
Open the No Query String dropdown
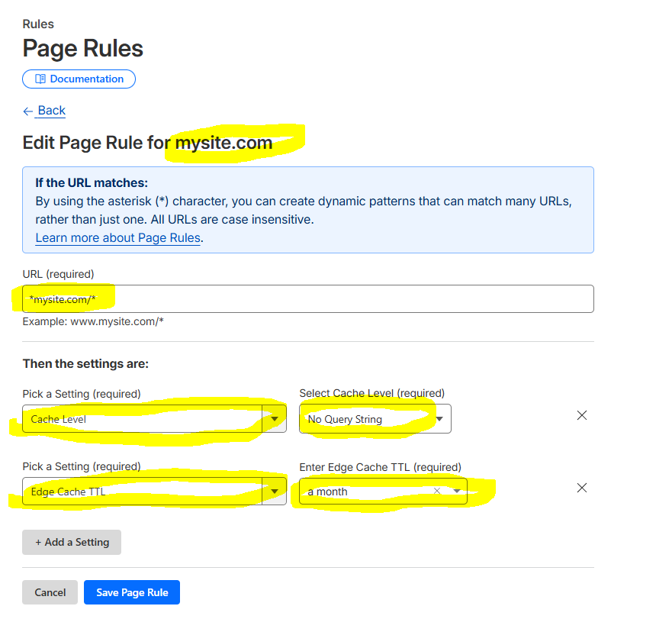coord(374,419)
